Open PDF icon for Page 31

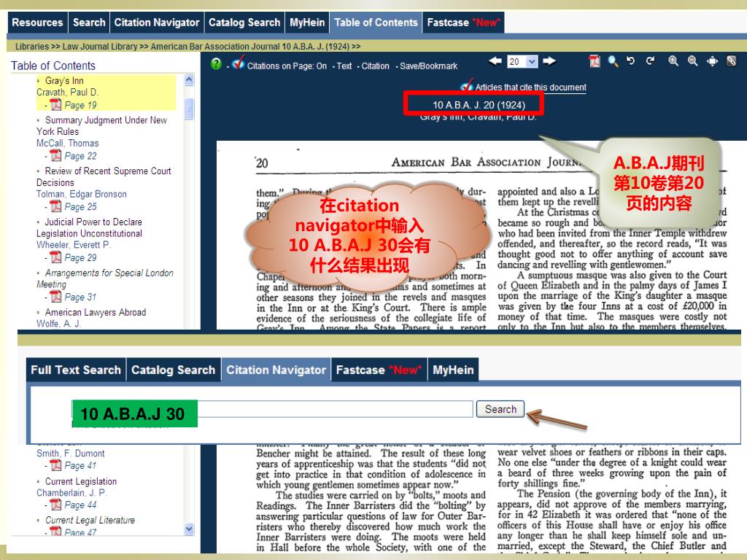point(55,297)
